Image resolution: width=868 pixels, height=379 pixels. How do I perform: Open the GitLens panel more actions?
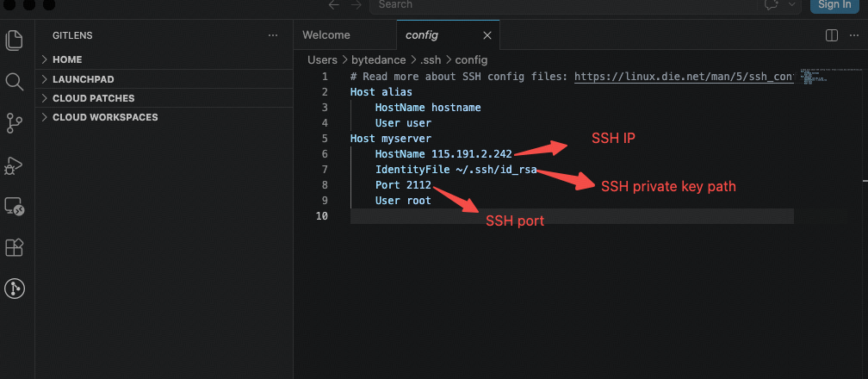[x=273, y=35]
